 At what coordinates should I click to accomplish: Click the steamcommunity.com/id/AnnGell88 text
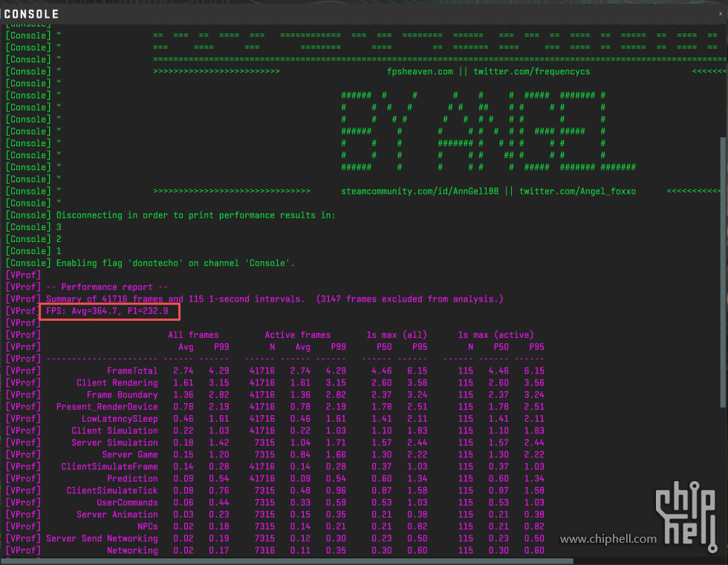pyautogui.click(x=420, y=191)
